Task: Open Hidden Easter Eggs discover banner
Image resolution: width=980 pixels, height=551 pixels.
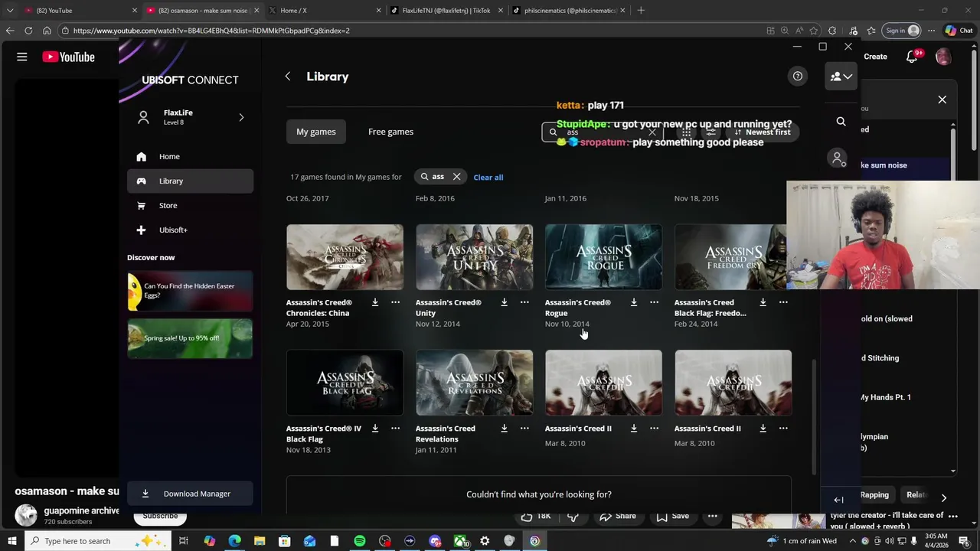Action: point(190,291)
